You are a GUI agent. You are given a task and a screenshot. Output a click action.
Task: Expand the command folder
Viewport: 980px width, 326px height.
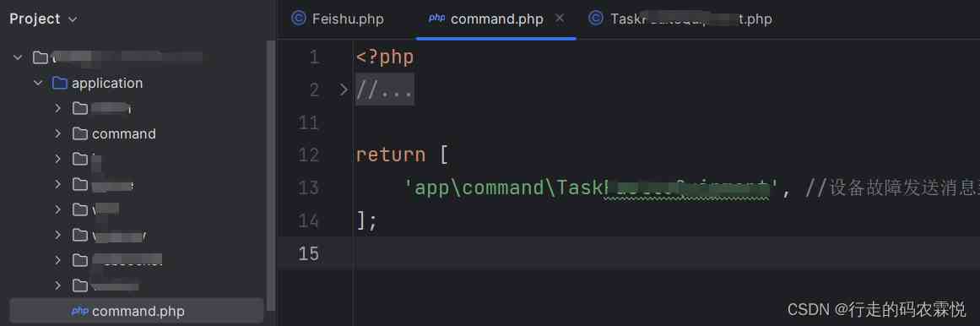pos(58,134)
